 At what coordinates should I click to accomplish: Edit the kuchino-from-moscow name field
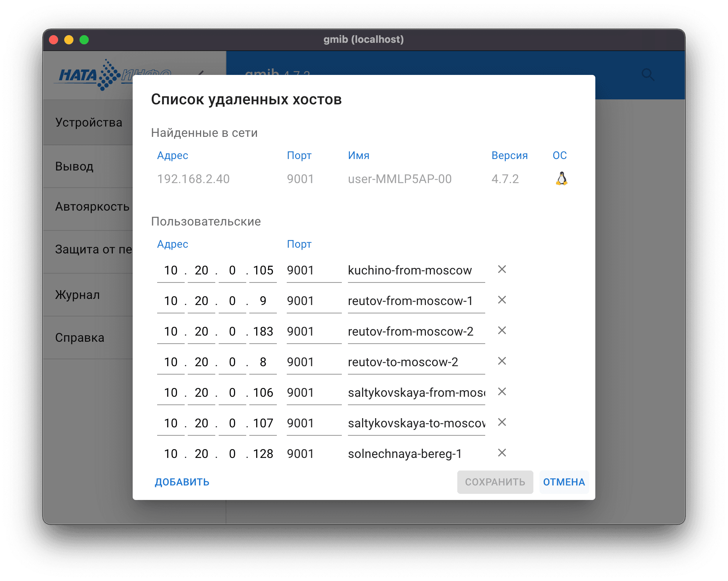(416, 271)
